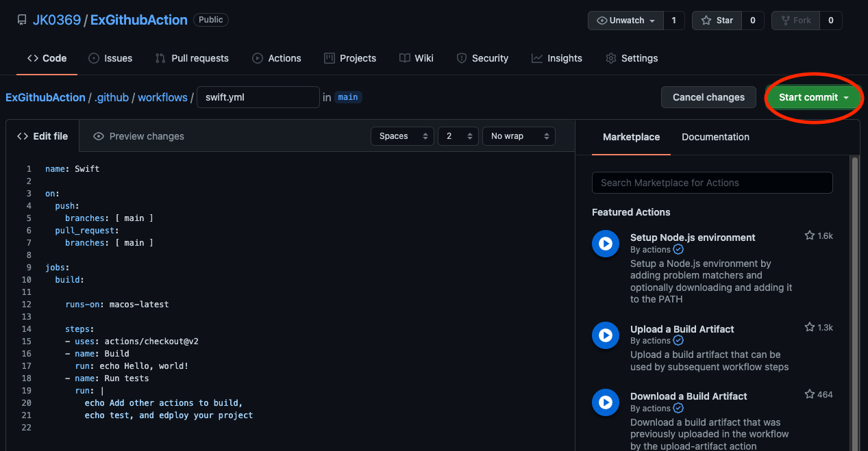
Task: Click the Fork button
Action: pos(795,21)
